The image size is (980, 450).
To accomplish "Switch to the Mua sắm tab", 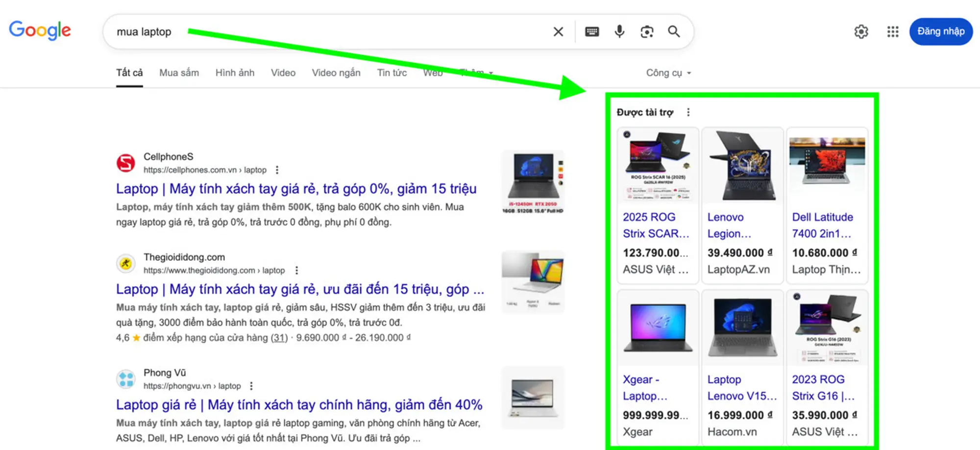I will [x=179, y=73].
